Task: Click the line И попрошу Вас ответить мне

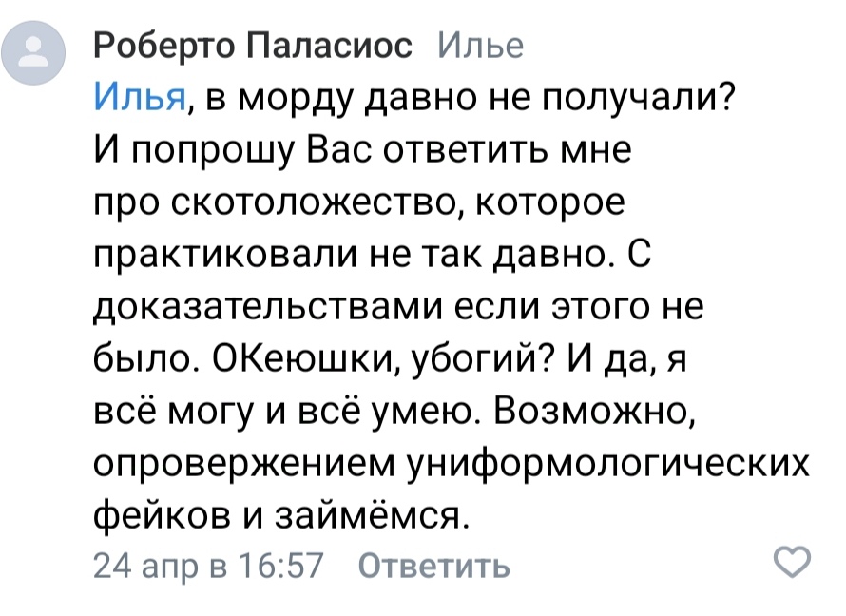Action: point(362,149)
